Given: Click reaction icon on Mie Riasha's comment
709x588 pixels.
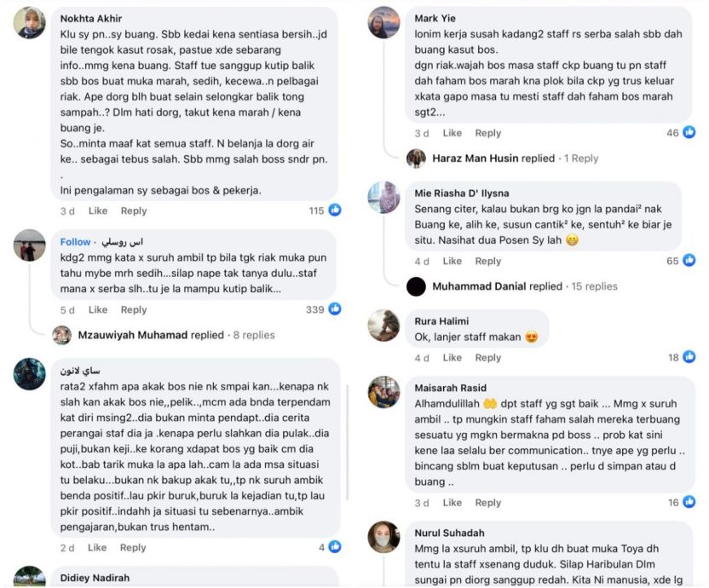Looking at the screenshot, I should point(689,260).
